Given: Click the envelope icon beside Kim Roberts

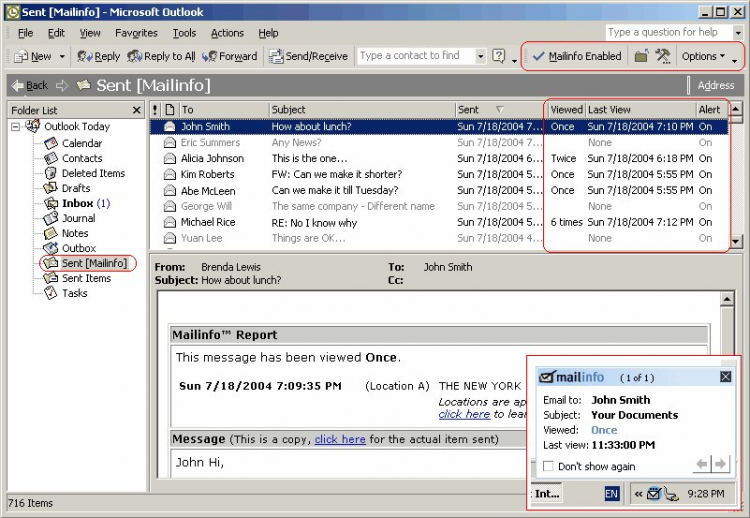Looking at the screenshot, I should click(169, 175).
